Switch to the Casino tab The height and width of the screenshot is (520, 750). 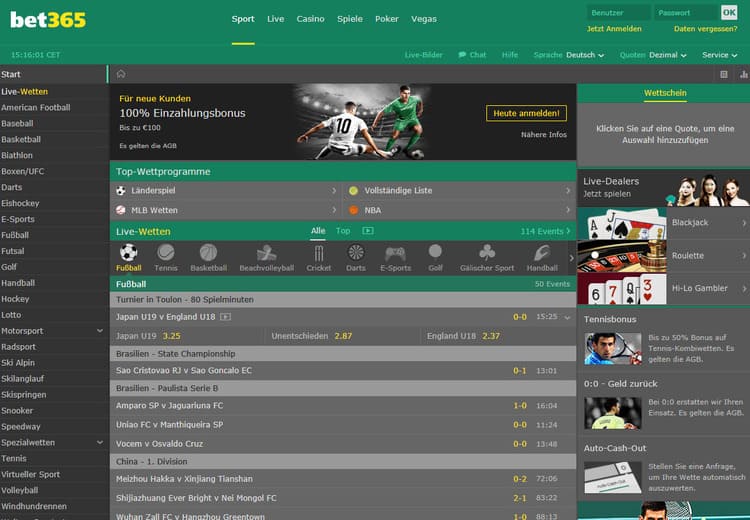coord(310,19)
